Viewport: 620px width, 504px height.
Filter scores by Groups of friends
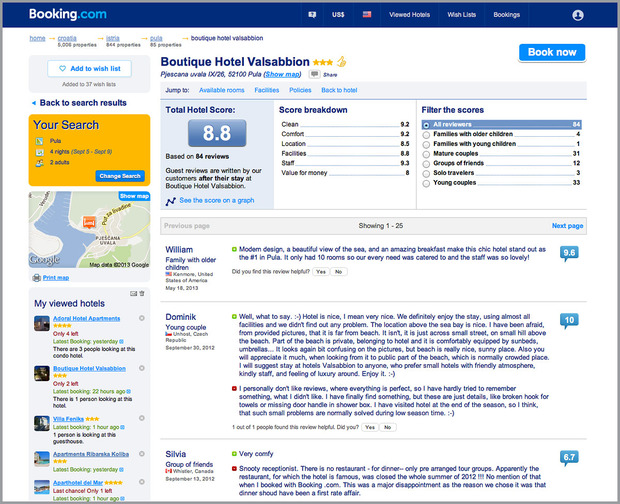[501, 163]
